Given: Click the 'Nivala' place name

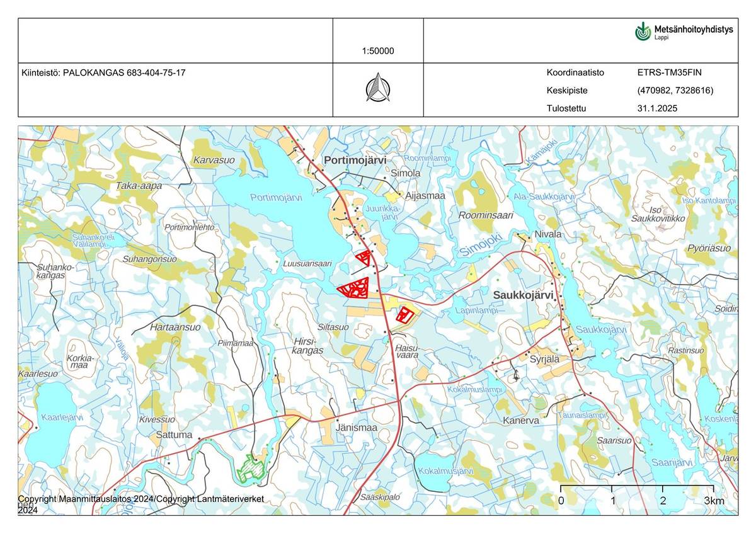Looking at the screenshot, I should [547, 234].
